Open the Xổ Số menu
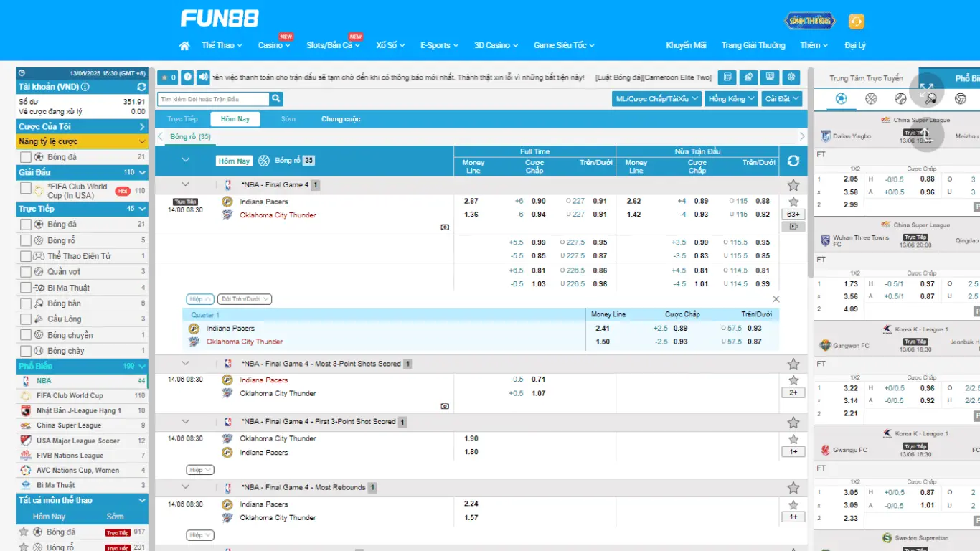 point(390,45)
